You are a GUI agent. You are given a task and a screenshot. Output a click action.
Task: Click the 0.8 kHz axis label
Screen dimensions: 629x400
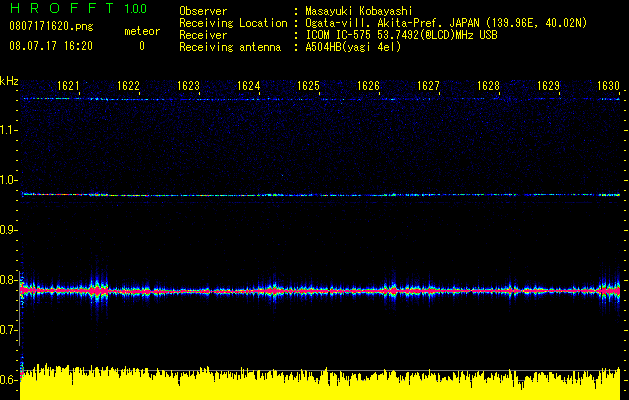pyautogui.click(x=9, y=280)
